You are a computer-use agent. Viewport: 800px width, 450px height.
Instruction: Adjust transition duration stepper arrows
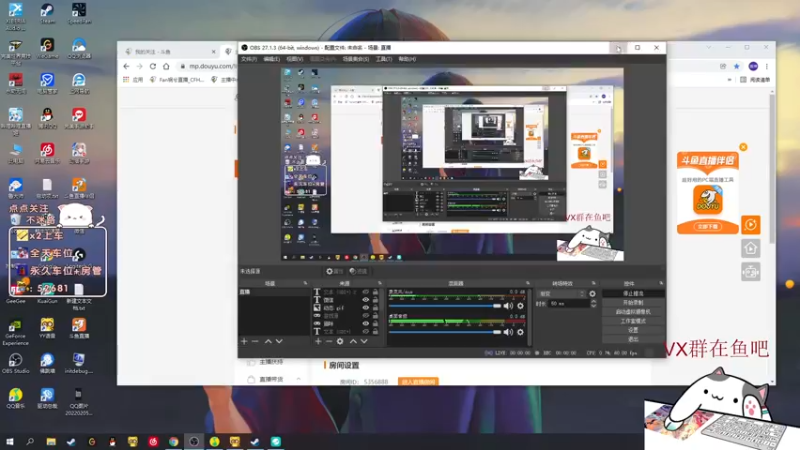(593, 304)
